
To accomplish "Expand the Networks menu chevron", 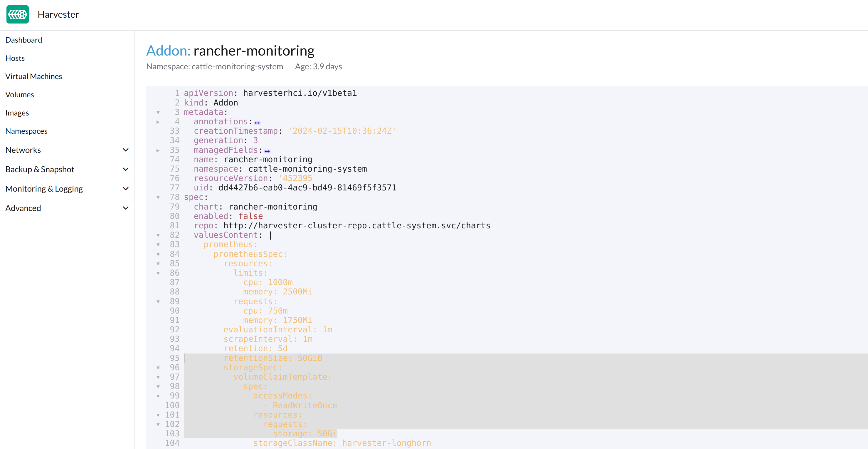I will 125,150.
